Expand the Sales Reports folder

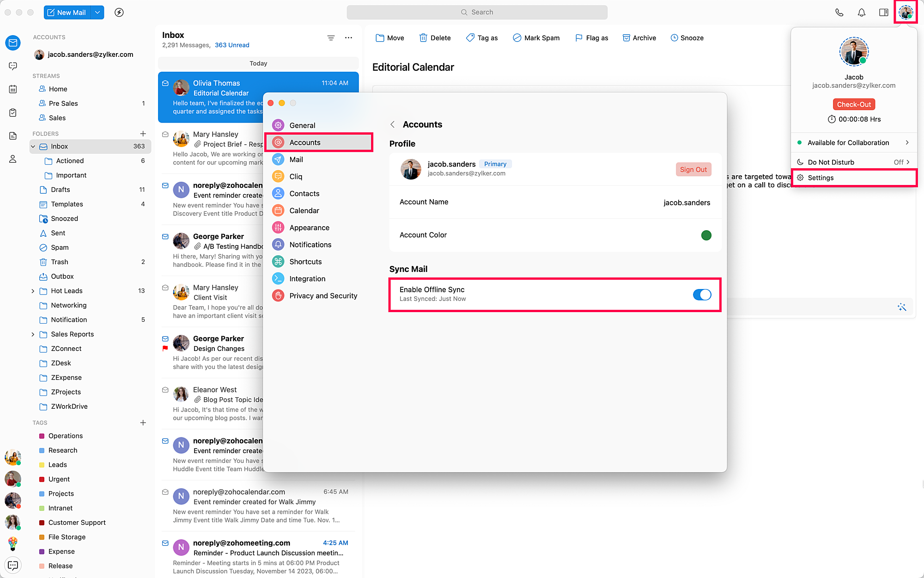(x=33, y=334)
